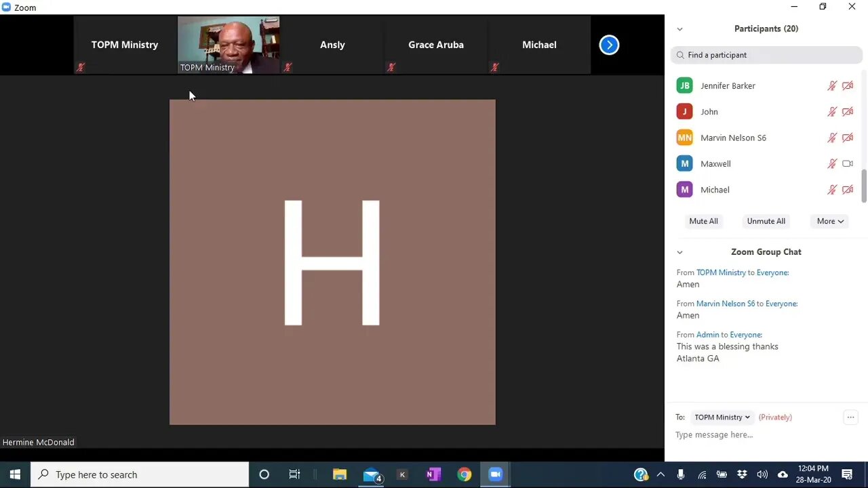Open the More dropdown under the participant list
868x488 pixels.
pos(830,221)
